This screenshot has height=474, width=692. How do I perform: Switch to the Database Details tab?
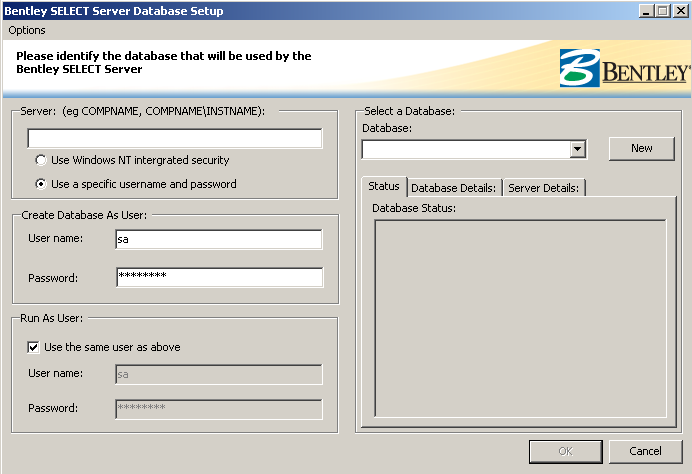point(454,188)
